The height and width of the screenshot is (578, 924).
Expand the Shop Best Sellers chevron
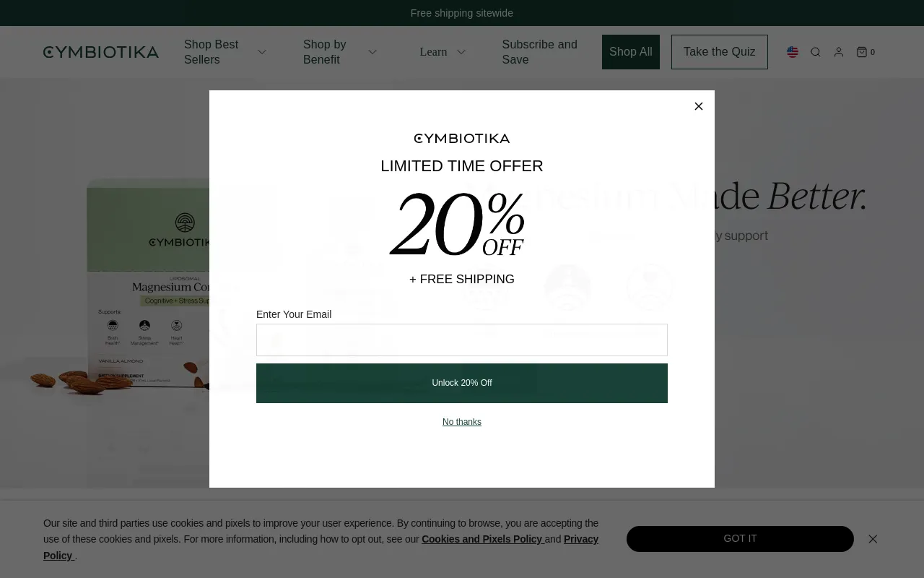pos(262,52)
